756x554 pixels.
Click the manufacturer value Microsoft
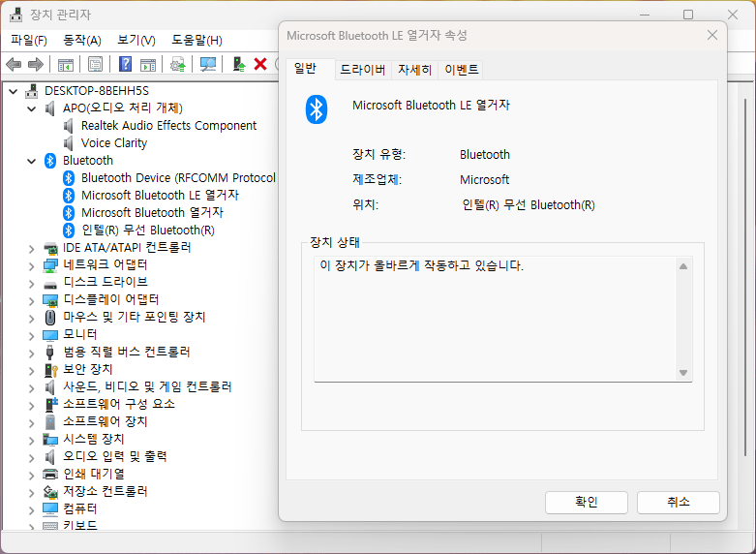(484, 180)
